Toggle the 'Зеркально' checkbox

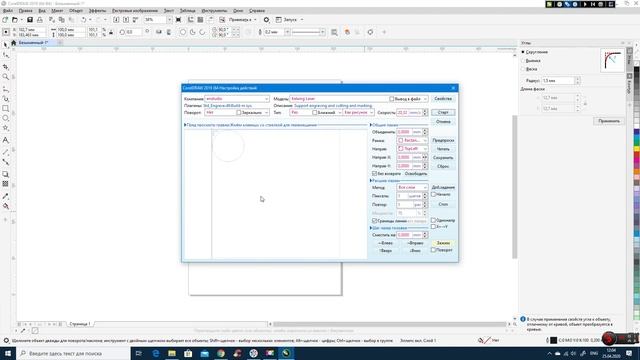pyautogui.click(x=239, y=112)
